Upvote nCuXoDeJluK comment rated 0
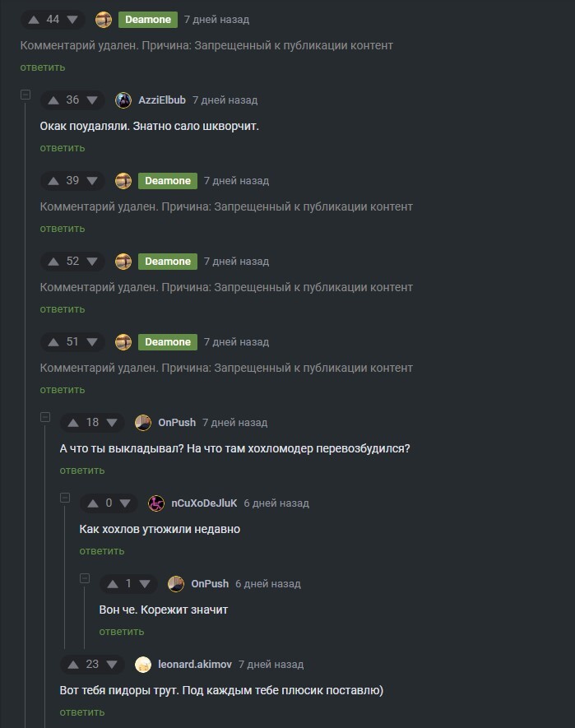 (x=93, y=503)
